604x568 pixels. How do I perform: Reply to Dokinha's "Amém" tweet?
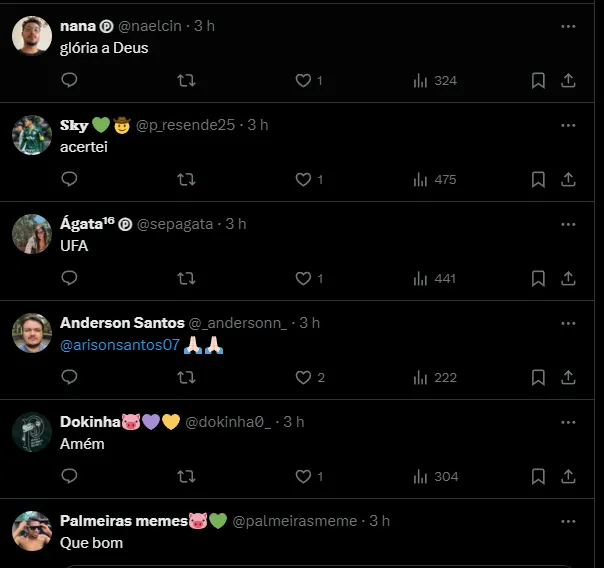69,476
